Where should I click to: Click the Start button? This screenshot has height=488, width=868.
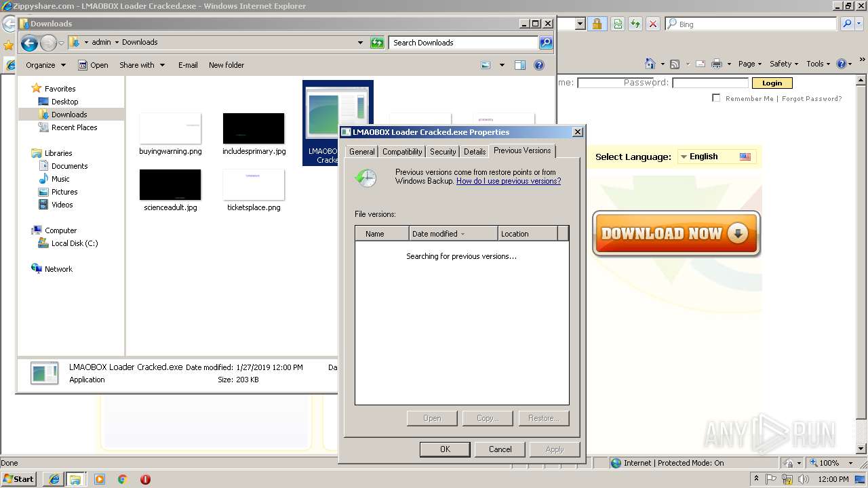coord(19,479)
